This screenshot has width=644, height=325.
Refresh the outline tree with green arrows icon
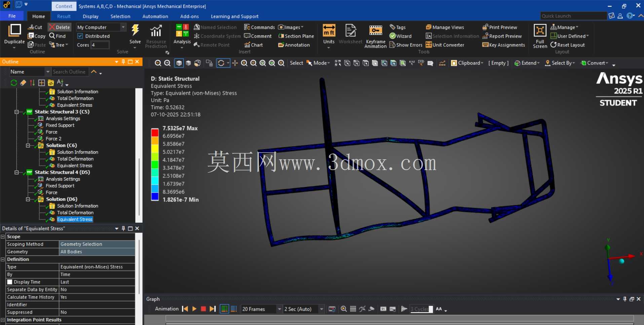pyautogui.click(x=14, y=83)
